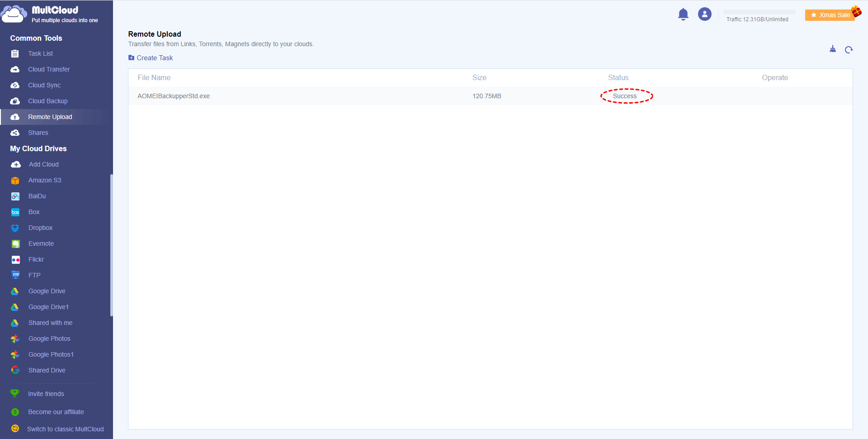This screenshot has height=439, width=868.
Task: Click Become our affiliate link
Action: pos(56,412)
